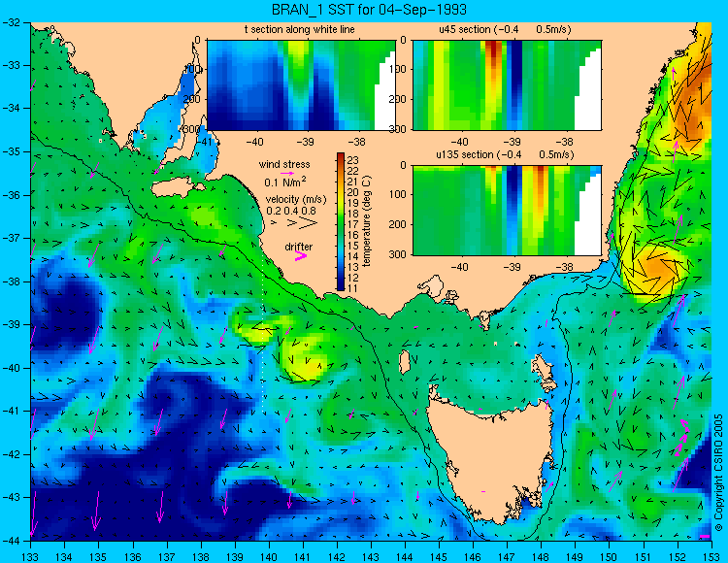Click the title 'BRAN_1 SST for 04-Sep-1993'
This screenshot has width=728, height=563.
(369, 10)
